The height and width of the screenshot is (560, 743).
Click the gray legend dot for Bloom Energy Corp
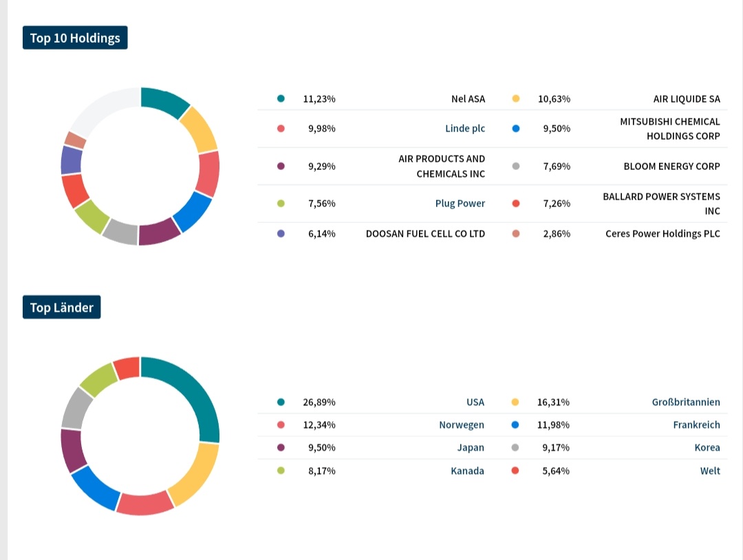(x=516, y=166)
